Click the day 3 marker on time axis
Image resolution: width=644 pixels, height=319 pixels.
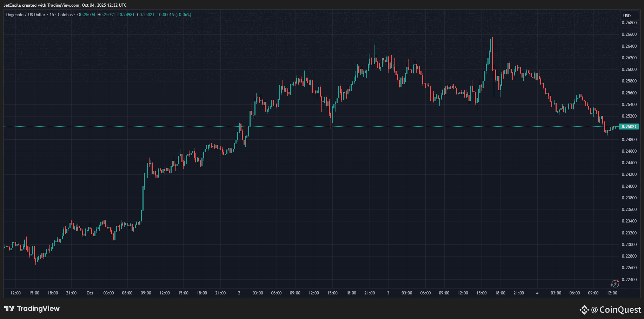coord(388,293)
